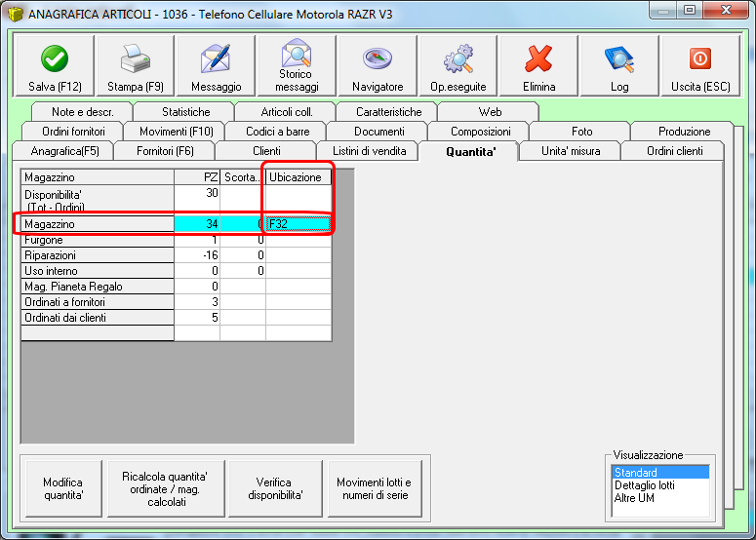
Task: Open the Navigatore compass button
Action: pos(378,65)
